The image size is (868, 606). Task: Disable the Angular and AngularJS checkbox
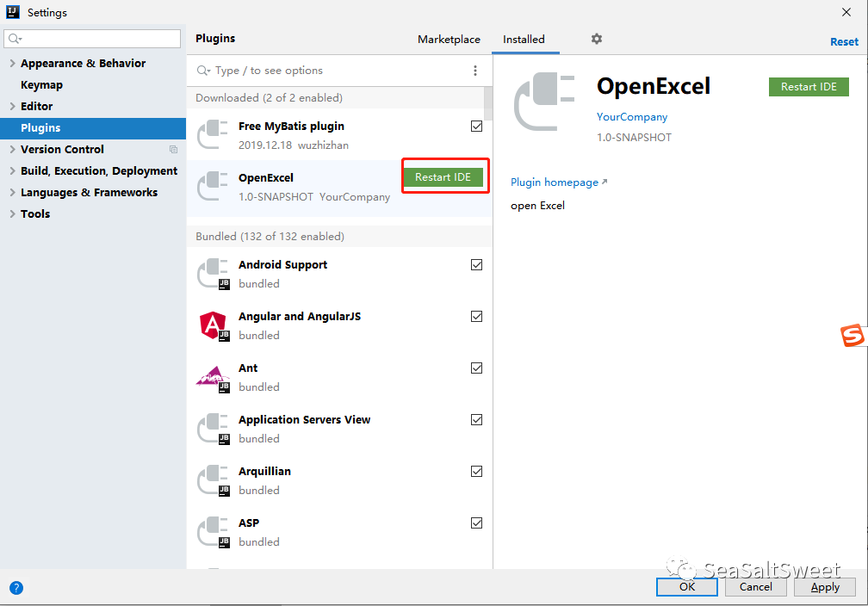click(x=477, y=316)
